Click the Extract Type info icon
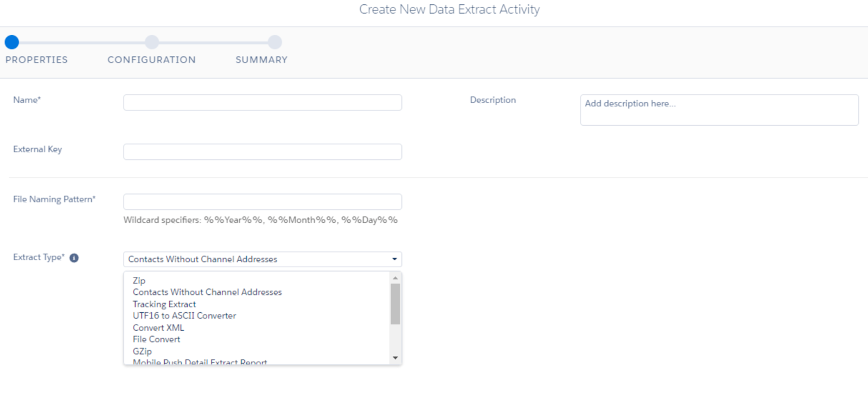Viewport: 868px width, 393px height. coord(74,258)
